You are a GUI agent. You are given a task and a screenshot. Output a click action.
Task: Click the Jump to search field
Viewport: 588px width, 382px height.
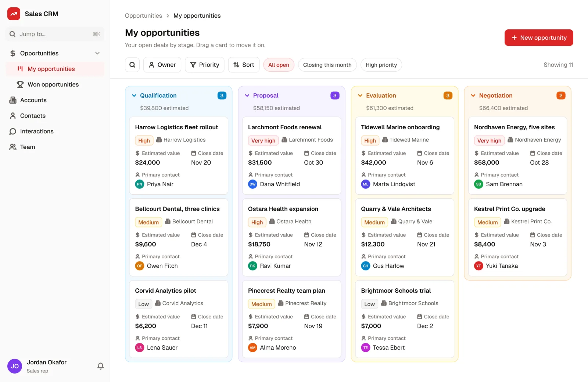pyautogui.click(x=55, y=34)
